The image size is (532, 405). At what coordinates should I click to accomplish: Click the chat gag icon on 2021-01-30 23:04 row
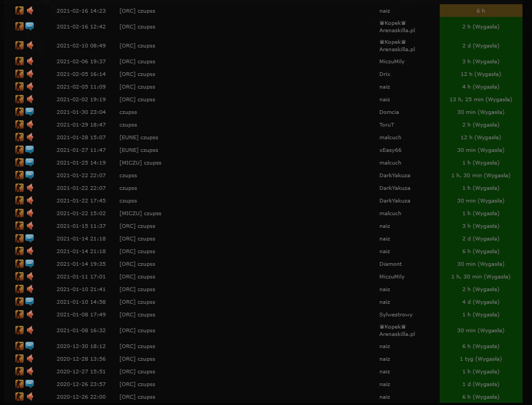30,112
